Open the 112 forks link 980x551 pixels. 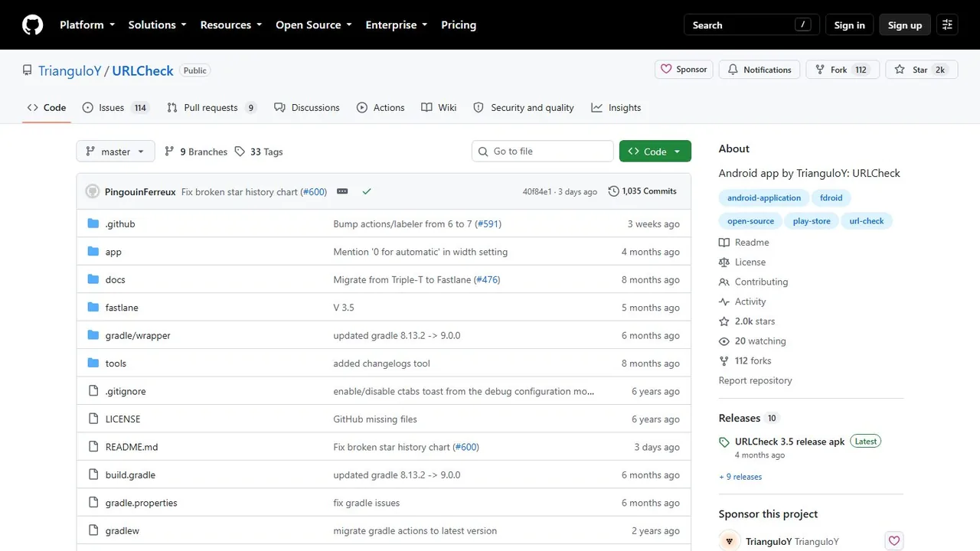[745, 362]
